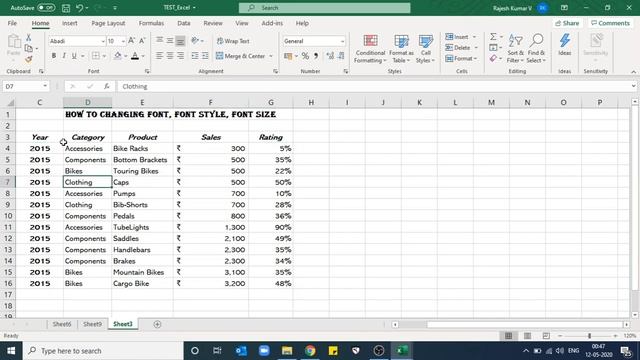640x360 pixels.
Task: Toggle Align Left in Alignment group
Action: coord(159,56)
